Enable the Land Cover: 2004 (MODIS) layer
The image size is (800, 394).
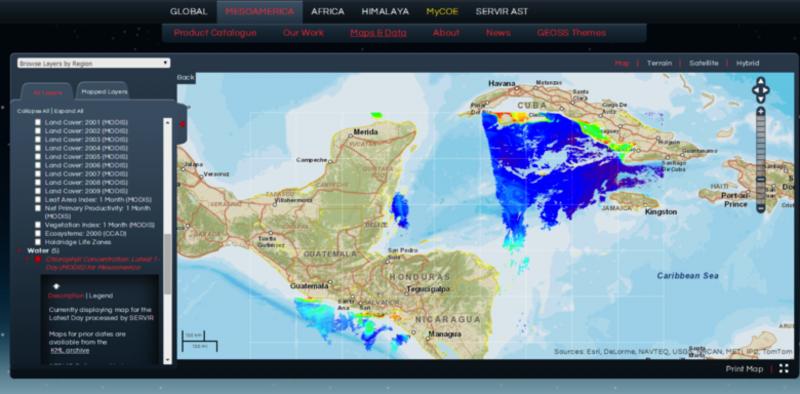[x=38, y=148]
